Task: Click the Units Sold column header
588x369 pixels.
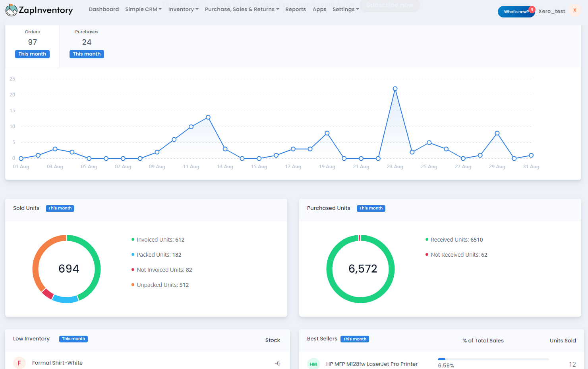Action: tap(563, 340)
